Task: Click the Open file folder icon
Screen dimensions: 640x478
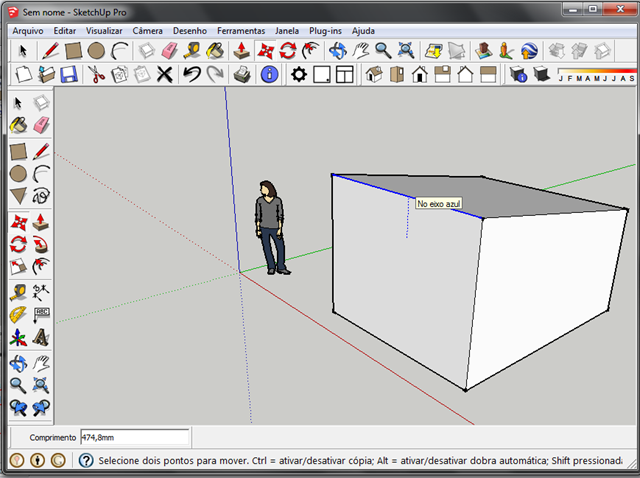Action: 47,75
